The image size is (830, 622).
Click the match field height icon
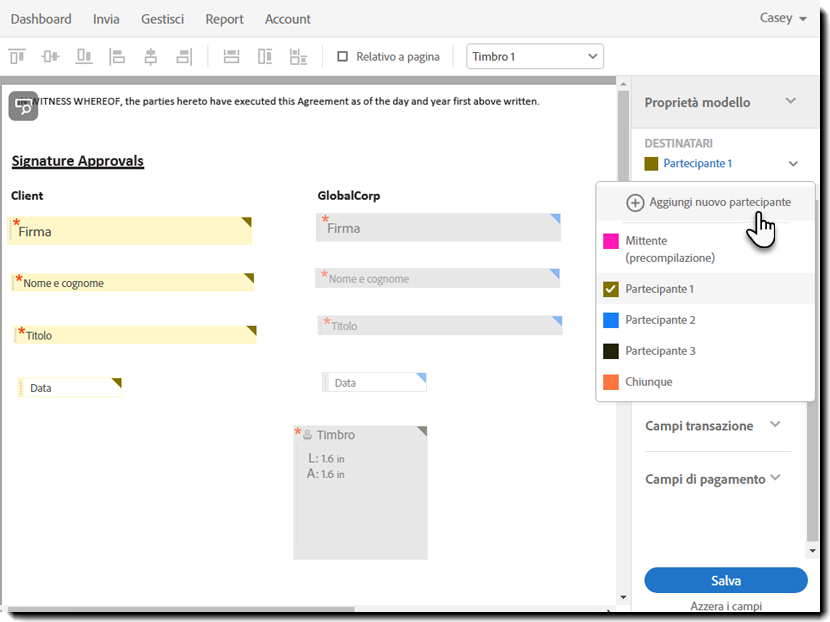(265, 57)
